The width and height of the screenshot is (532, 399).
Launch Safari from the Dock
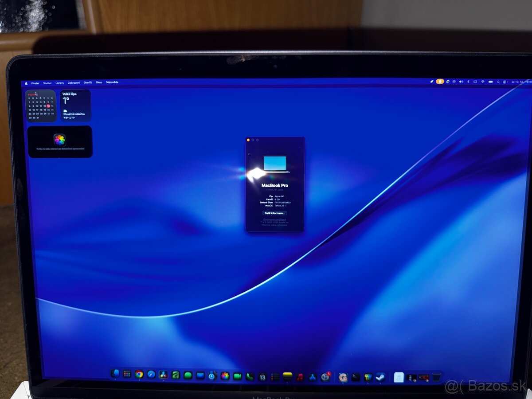pos(151,374)
